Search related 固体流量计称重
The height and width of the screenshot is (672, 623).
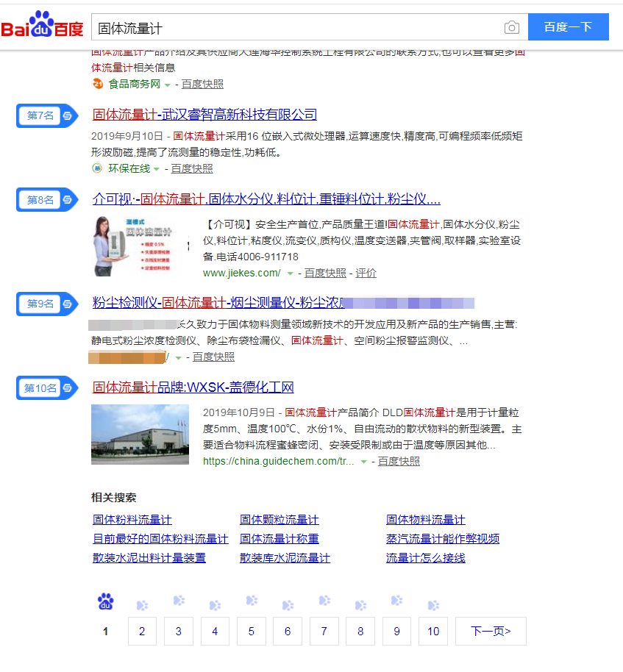point(279,539)
